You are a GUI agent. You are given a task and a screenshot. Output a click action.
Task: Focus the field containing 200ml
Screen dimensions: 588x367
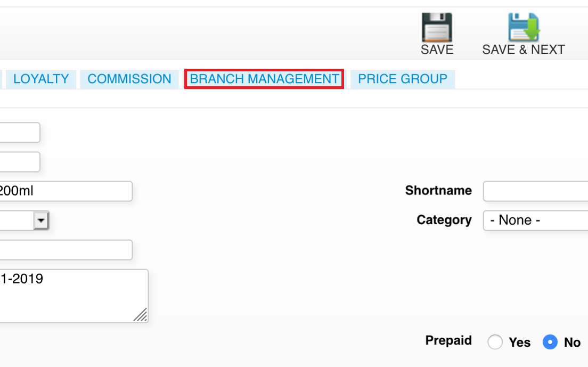[x=66, y=191]
